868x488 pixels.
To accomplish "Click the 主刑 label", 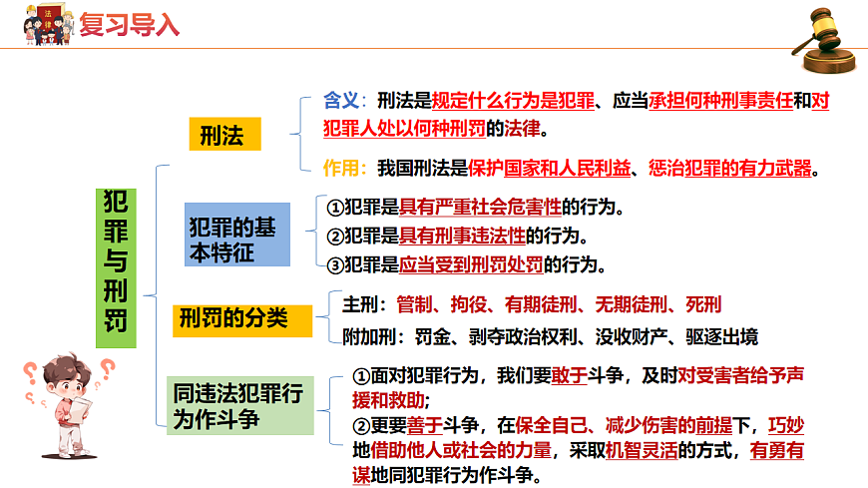I will 360,304.
